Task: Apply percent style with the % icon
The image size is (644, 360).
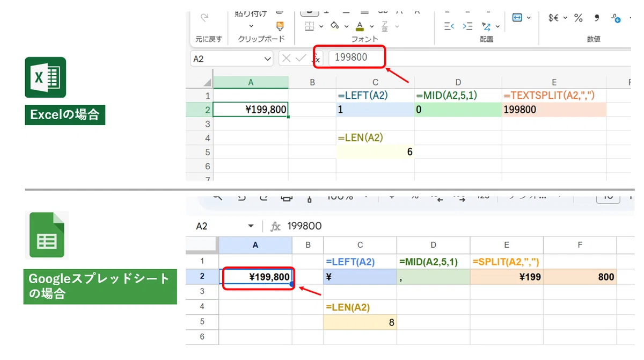Action: tap(578, 18)
